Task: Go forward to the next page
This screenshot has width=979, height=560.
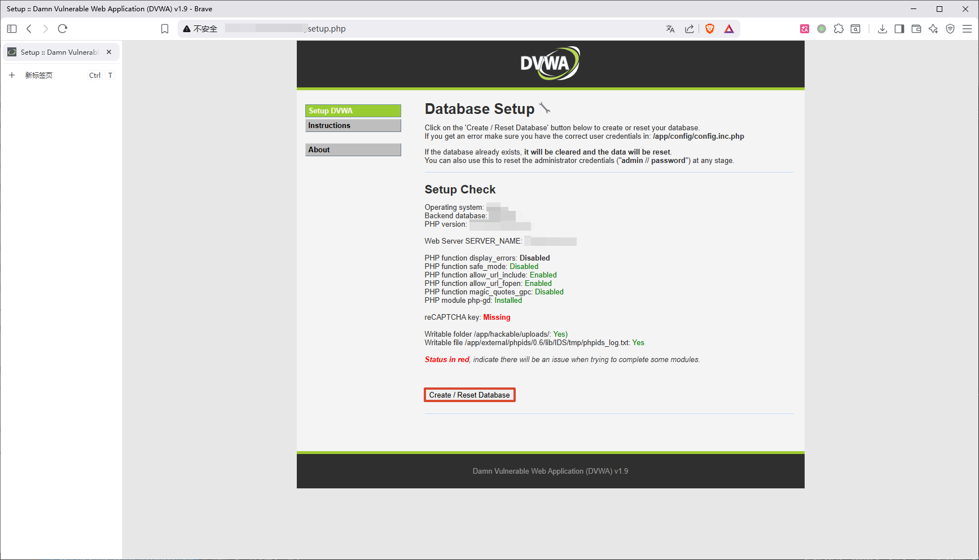Action: tap(46, 29)
